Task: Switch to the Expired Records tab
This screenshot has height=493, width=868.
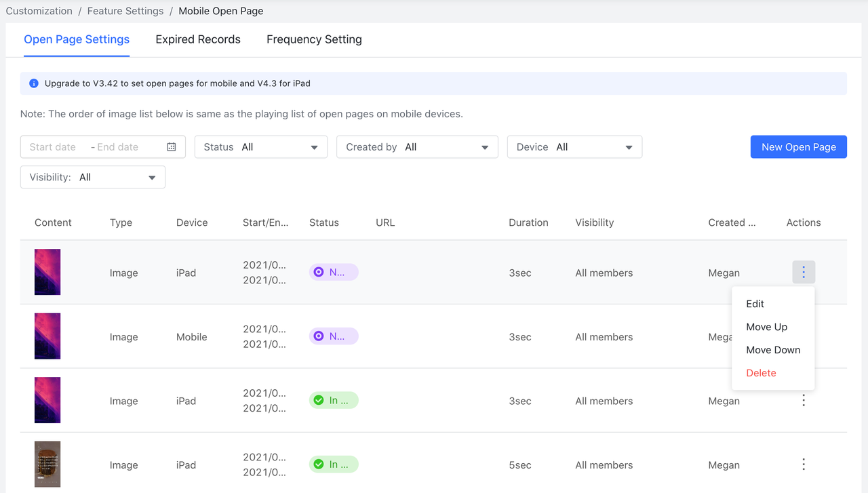Action: (198, 39)
